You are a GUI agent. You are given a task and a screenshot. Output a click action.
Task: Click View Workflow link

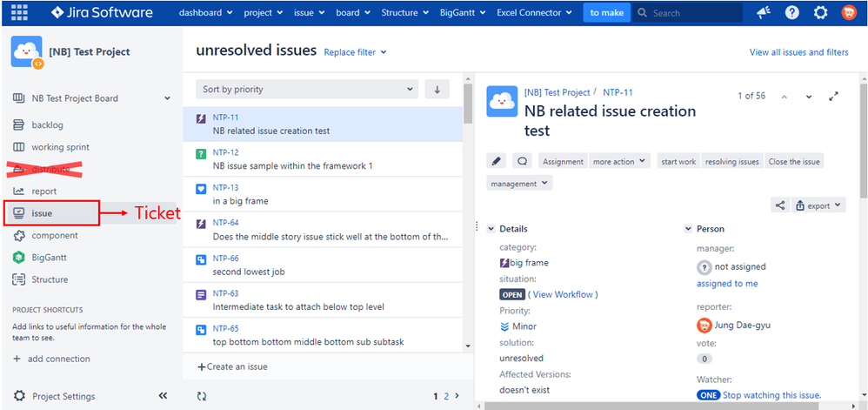563,295
